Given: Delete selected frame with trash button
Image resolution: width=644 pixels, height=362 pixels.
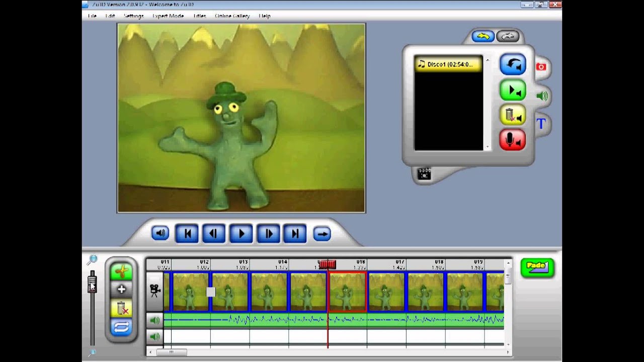Looking at the screenshot, I should [x=121, y=308].
